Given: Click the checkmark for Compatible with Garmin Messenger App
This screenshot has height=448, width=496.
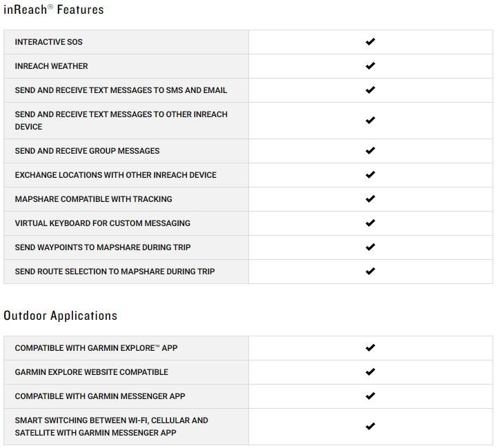Looking at the screenshot, I should [370, 396].
